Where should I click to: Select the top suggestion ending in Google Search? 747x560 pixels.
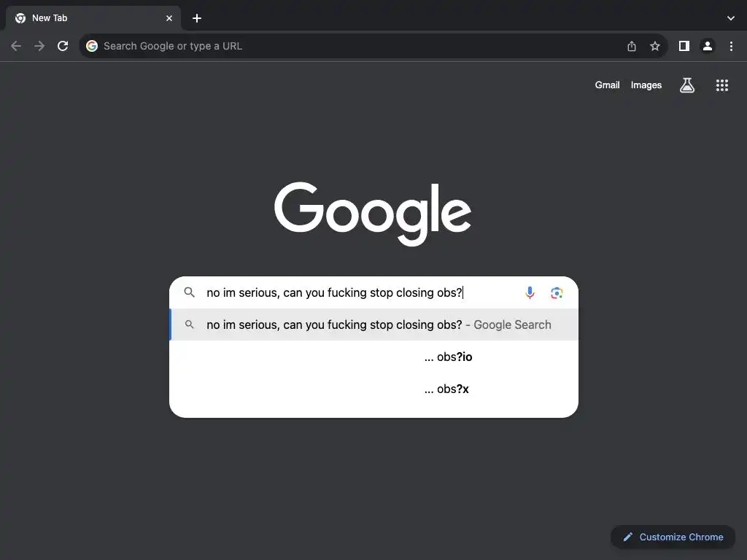(x=374, y=324)
